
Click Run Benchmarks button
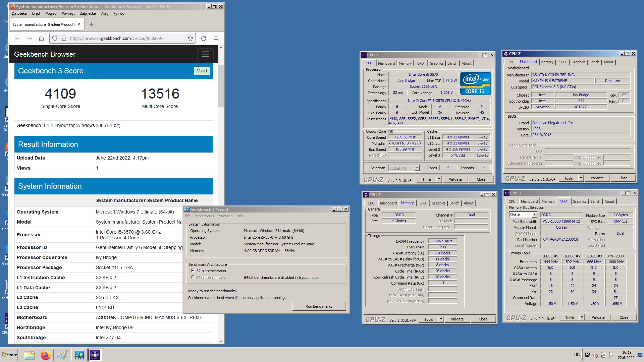(x=319, y=306)
